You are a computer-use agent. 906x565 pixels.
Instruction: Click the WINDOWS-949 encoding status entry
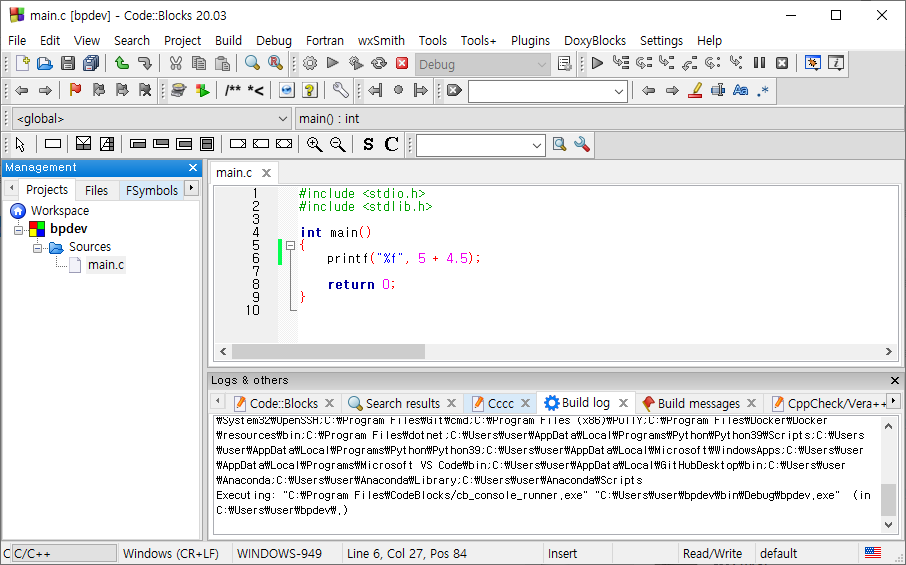pyautogui.click(x=279, y=553)
